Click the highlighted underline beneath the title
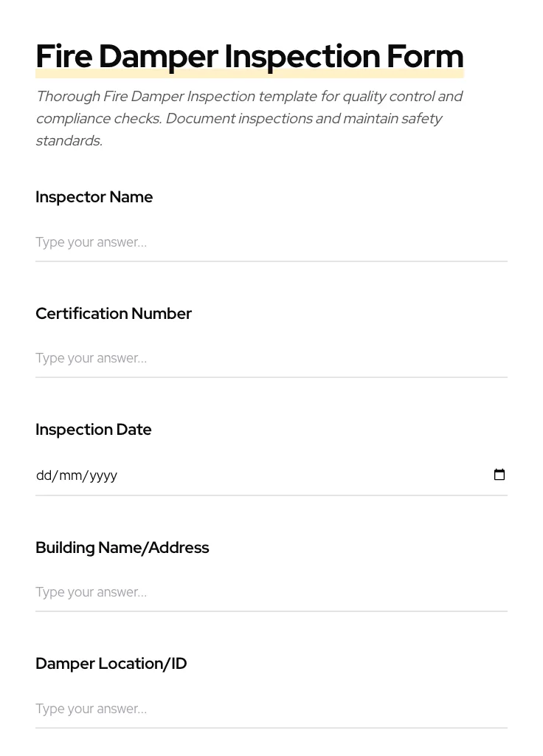The height and width of the screenshot is (756, 543). click(249, 72)
